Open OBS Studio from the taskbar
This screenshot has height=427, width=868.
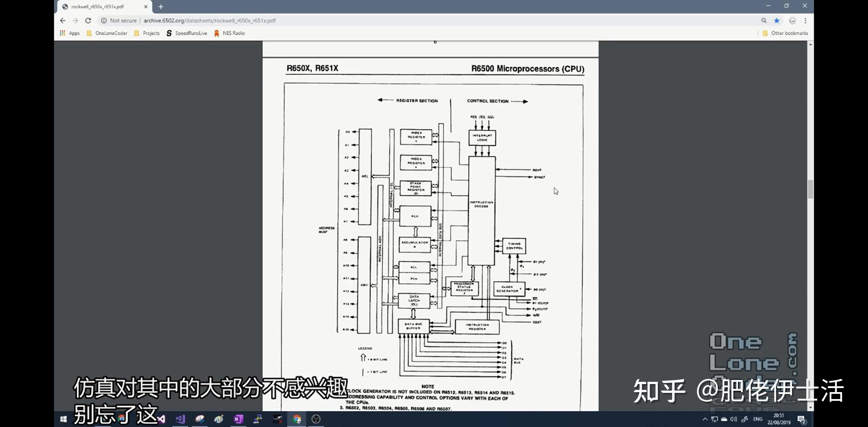point(316,419)
